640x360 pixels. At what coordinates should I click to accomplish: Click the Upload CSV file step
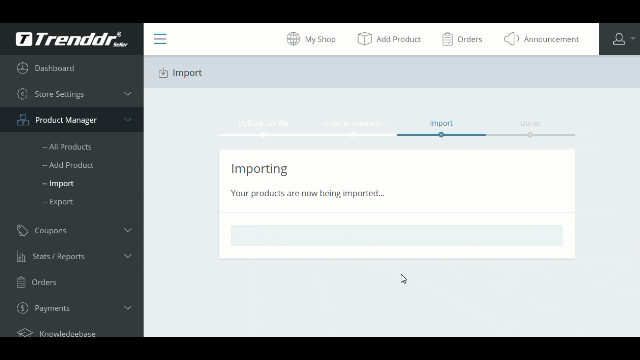coord(263,123)
